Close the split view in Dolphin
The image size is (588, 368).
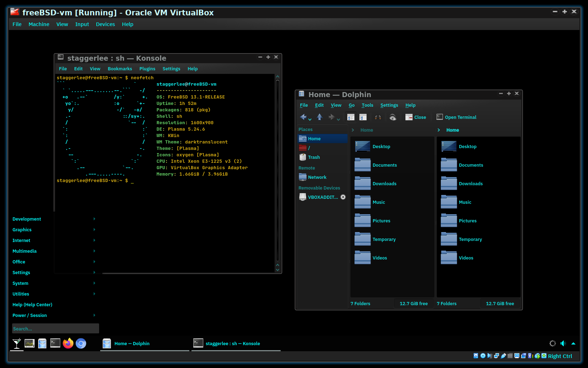[415, 117]
